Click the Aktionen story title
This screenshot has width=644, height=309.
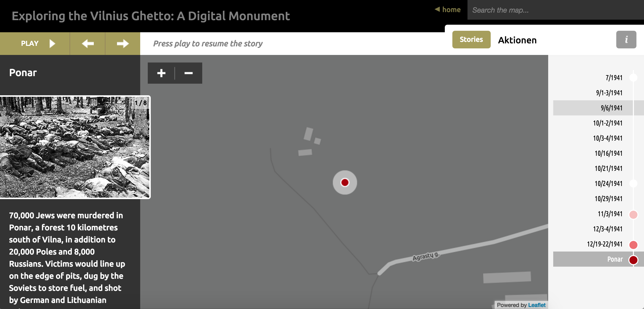[517, 40]
